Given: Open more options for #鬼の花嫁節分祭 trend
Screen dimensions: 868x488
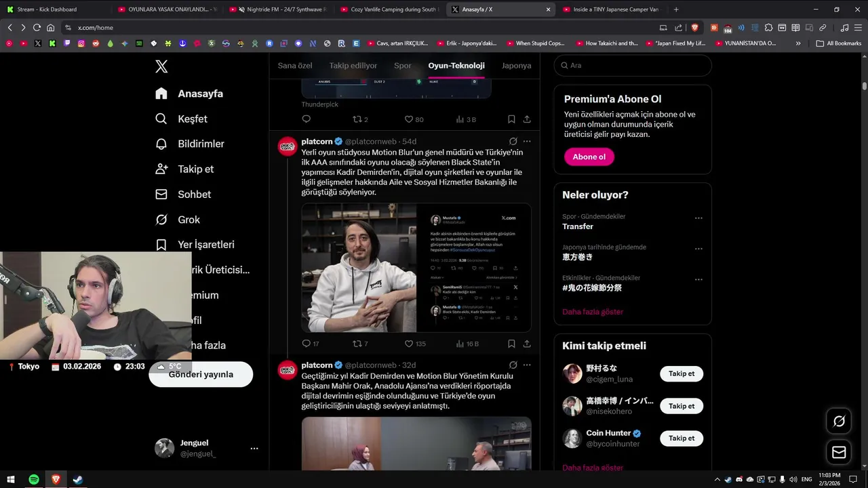Looking at the screenshot, I should coord(698,279).
